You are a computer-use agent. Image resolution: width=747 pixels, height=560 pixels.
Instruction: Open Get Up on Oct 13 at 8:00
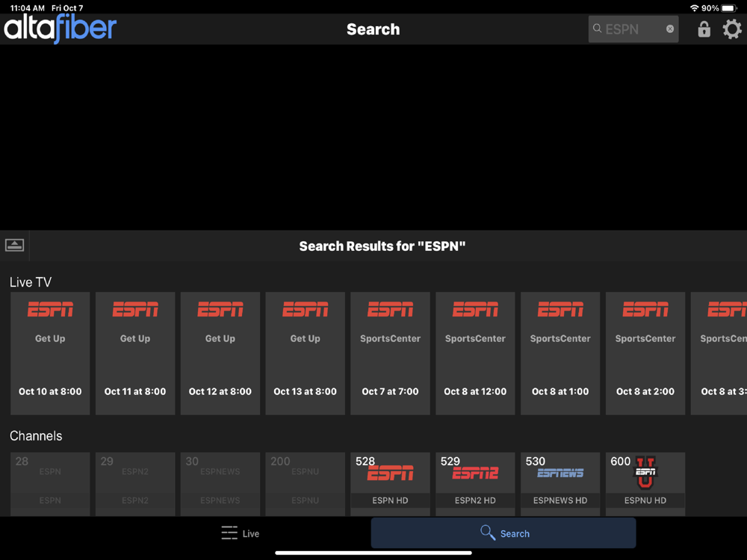(x=306, y=353)
